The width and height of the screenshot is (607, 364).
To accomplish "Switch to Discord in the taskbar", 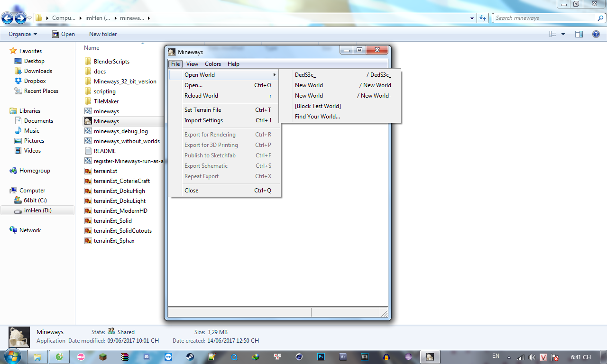I will (147, 357).
